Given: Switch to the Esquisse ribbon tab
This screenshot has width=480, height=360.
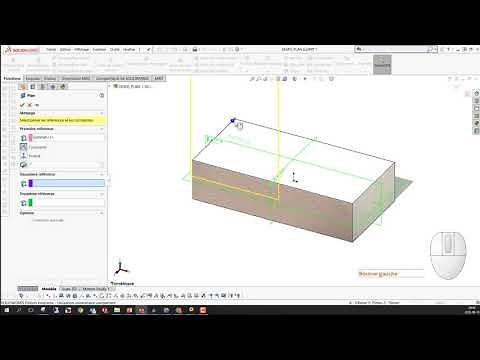Looking at the screenshot, I should click(x=33, y=79).
